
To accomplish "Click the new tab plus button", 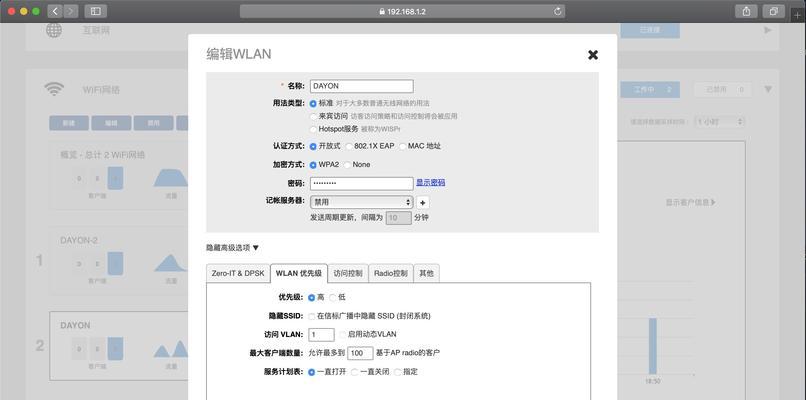I will click(x=798, y=15).
